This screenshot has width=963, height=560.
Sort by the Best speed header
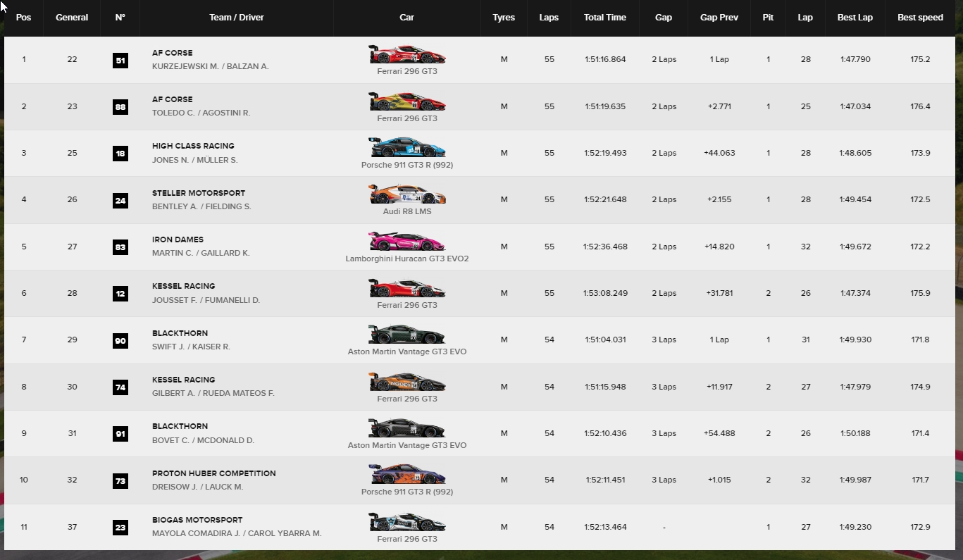[x=920, y=18]
